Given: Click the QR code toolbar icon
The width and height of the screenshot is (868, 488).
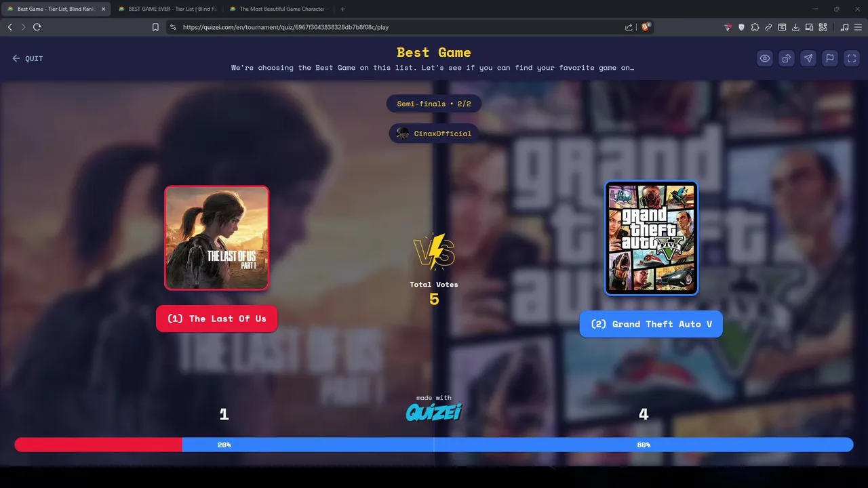Looking at the screenshot, I should [823, 27].
